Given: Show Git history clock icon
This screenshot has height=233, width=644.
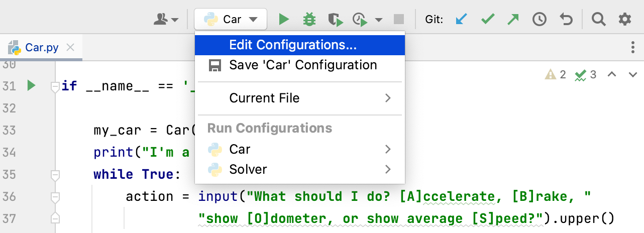Looking at the screenshot, I should pos(540,20).
